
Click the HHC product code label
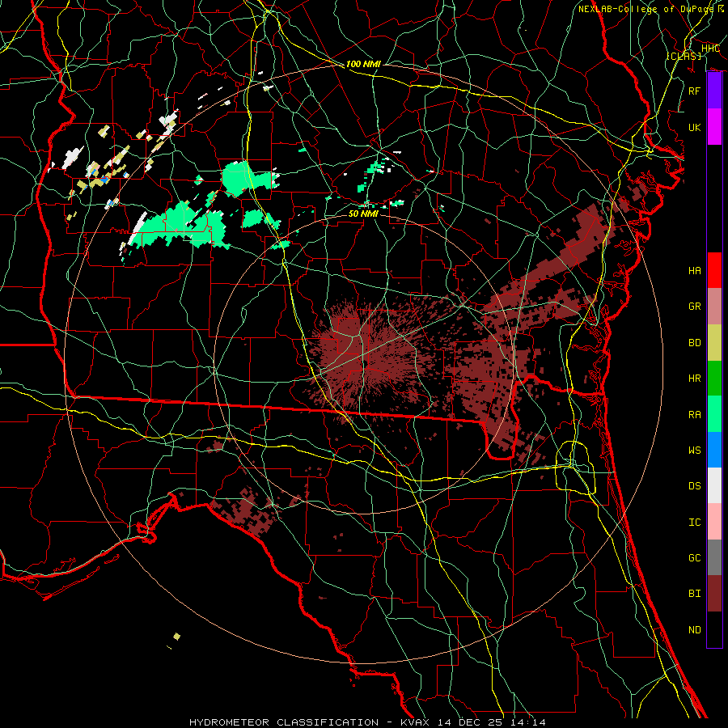(710, 49)
